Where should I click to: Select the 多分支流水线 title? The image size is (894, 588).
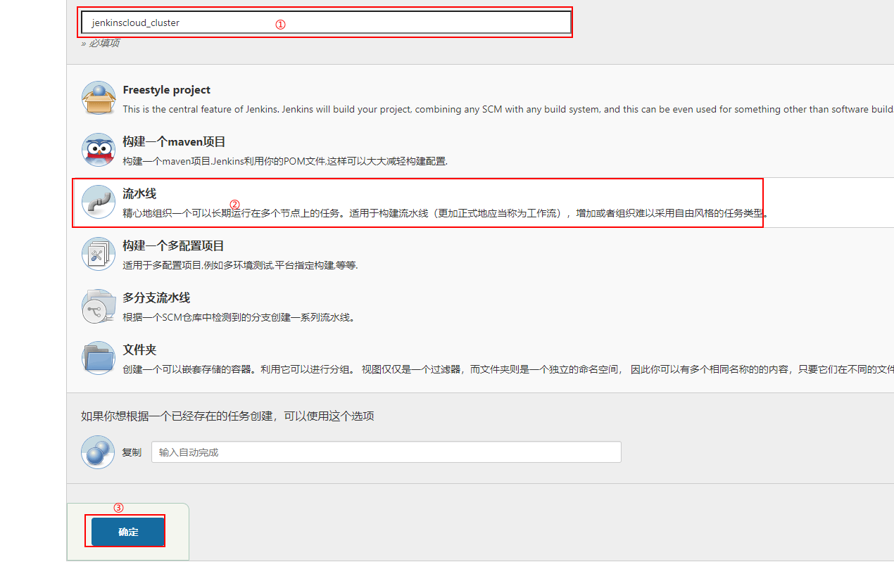(x=156, y=298)
